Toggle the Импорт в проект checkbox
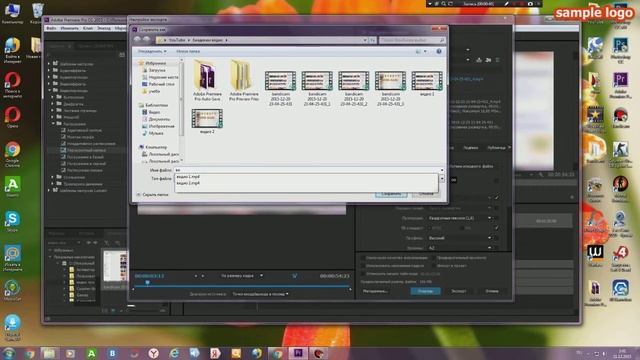This screenshot has height=360, width=640. [x=433, y=266]
